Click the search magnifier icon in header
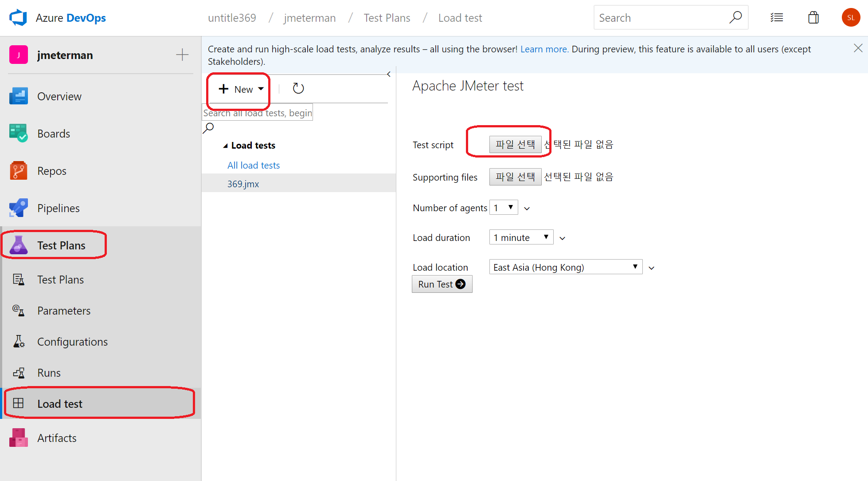Image resolution: width=868 pixels, height=481 pixels. click(x=736, y=18)
